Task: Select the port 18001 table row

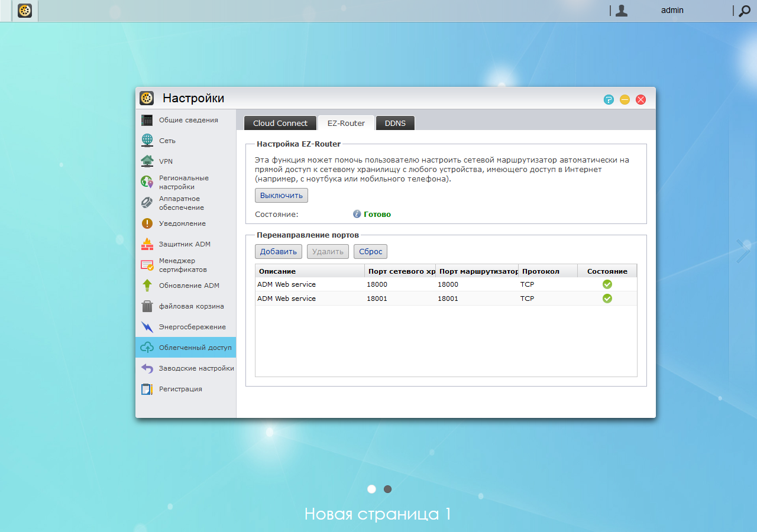Action: (x=446, y=299)
